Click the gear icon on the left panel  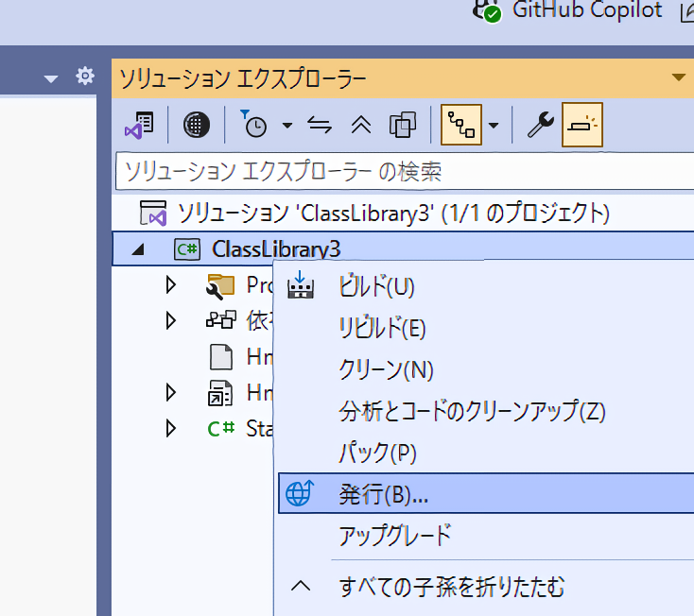85,77
